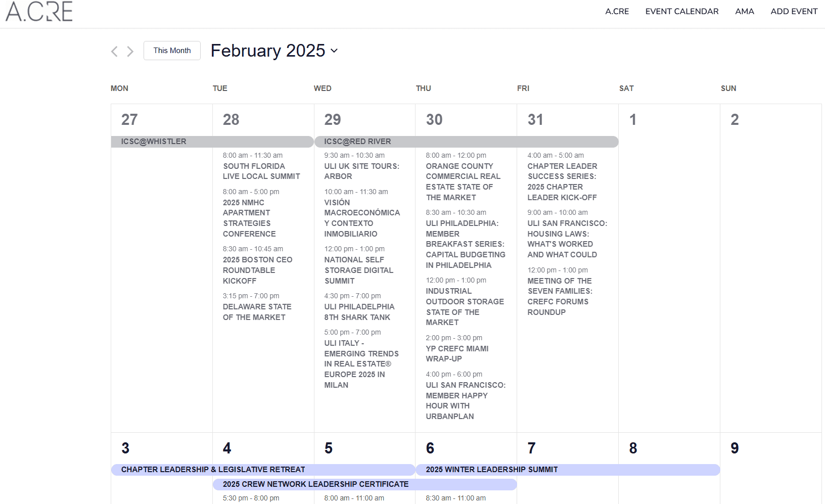
Task: Open ULI UK Site Tours: Arbor event
Action: (361, 171)
